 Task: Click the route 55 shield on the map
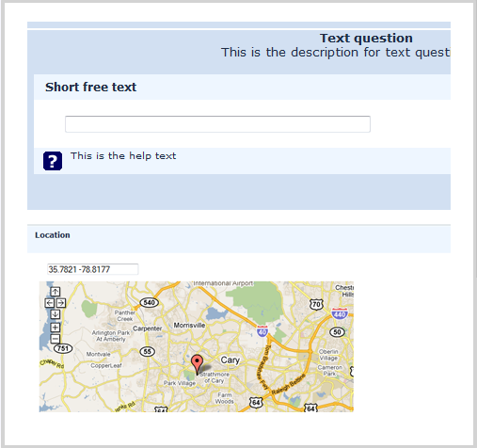tap(147, 351)
